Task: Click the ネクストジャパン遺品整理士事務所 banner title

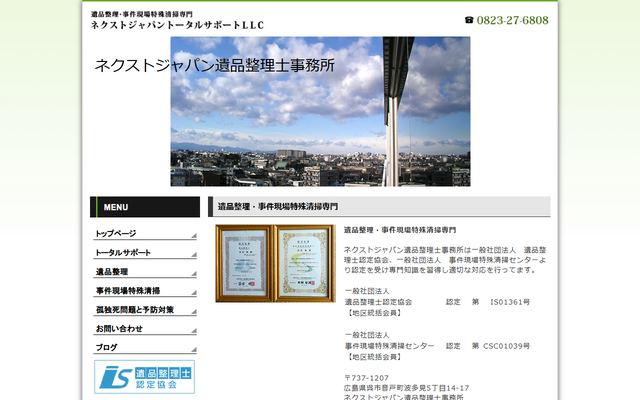Action: point(215,65)
